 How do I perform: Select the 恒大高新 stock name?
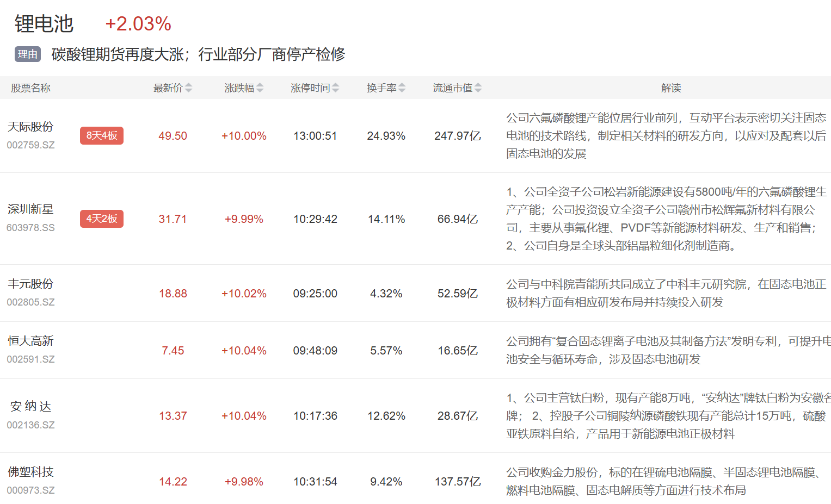point(30,341)
